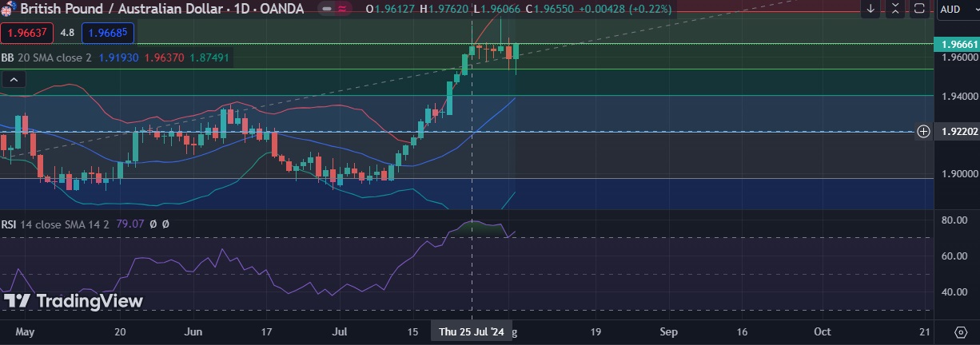980x345 pixels.
Task: Click the 80.00 level on the RSI axis
Action: click(954, 220)
